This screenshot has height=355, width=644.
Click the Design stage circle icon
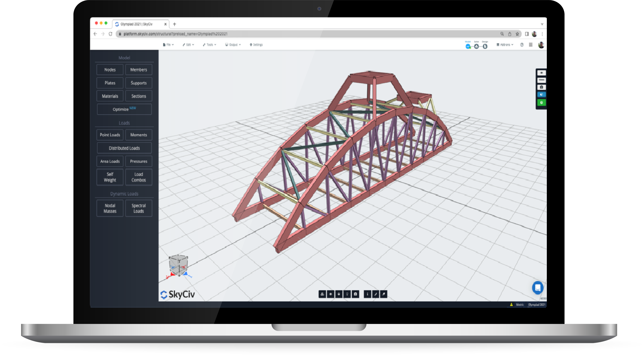click(485, 46)
